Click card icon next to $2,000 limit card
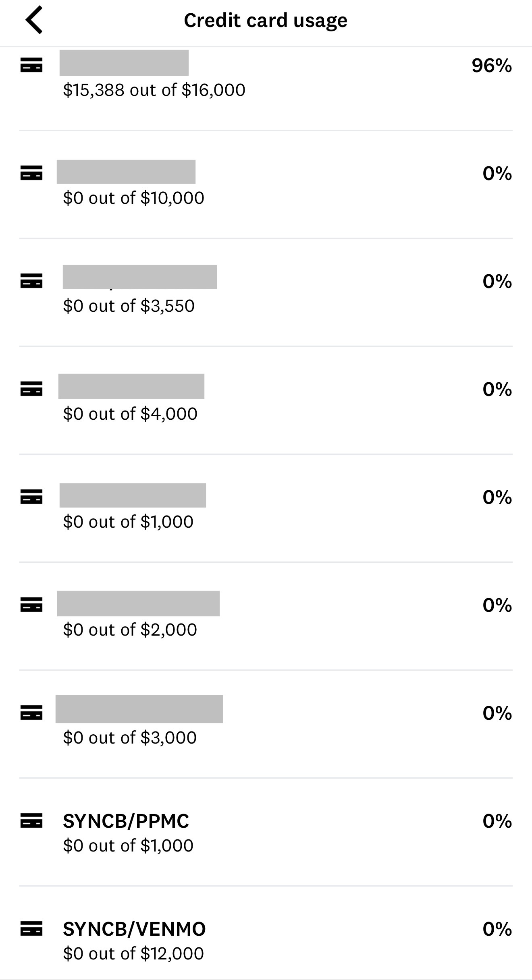The height and width of the screenshot is (980, 532). click(31, 605)
